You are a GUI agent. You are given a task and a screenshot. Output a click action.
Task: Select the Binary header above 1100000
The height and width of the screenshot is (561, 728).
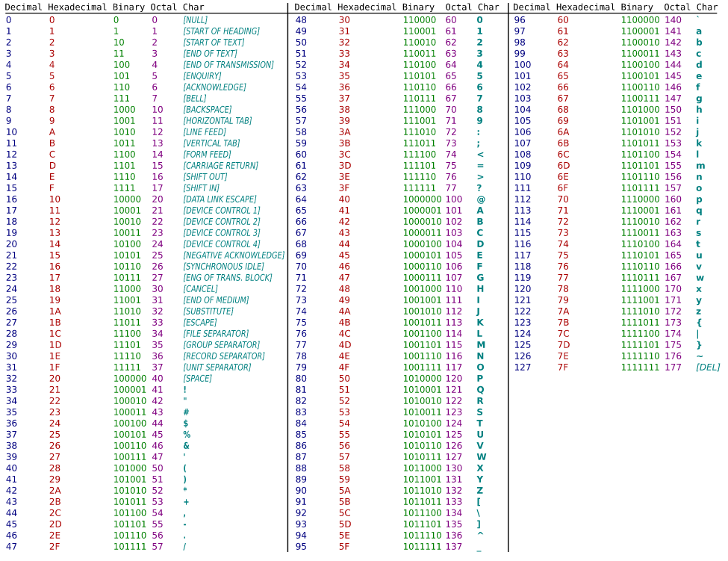coord(637,7)
